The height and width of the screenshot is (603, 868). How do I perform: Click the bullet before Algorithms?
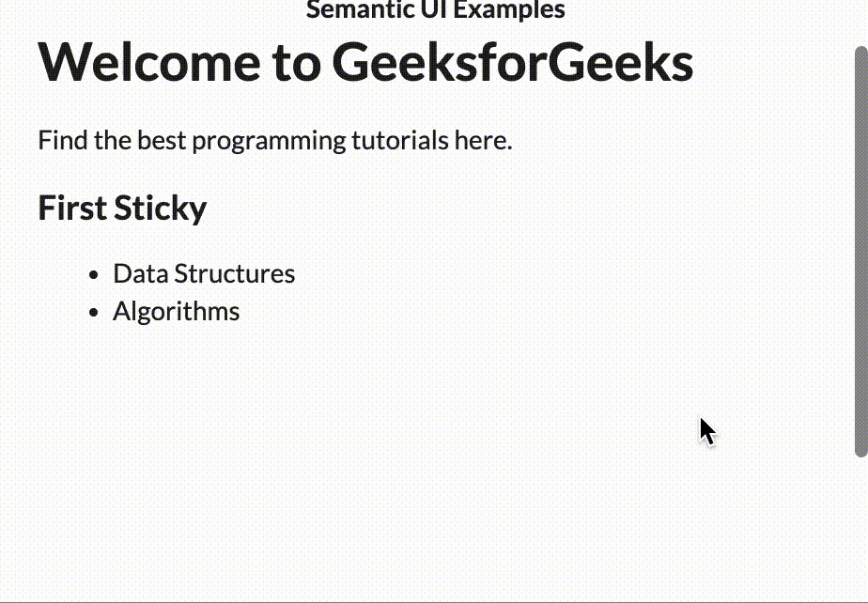(x=92, y=313)
